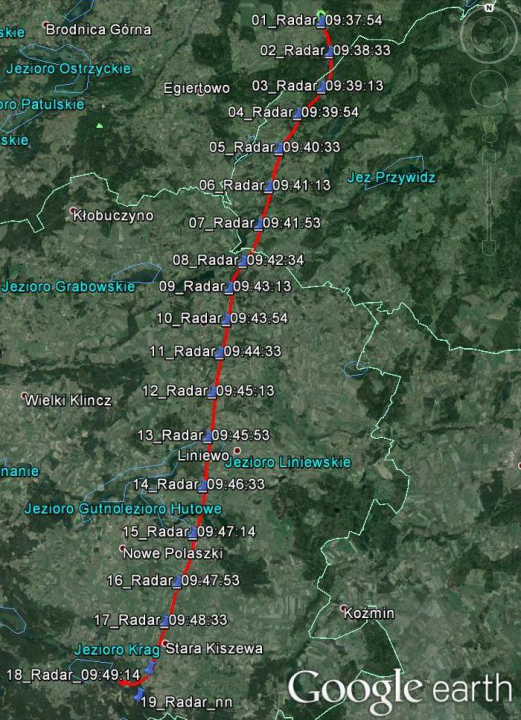The image size is (521, 720).
Task: Click the green triangle peak marker
Action: [100, 125]
